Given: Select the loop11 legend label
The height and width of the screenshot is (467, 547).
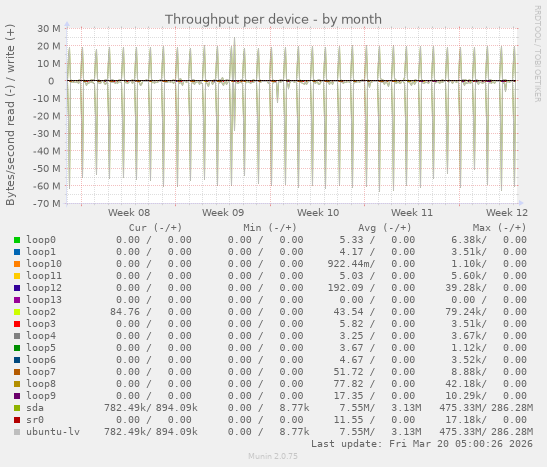Looking at the screenshot, I should tap(44, 276).
